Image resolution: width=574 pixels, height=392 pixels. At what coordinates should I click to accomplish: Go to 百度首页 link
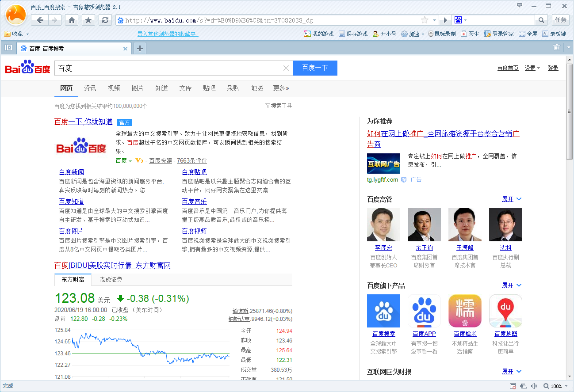coord(508,68)
